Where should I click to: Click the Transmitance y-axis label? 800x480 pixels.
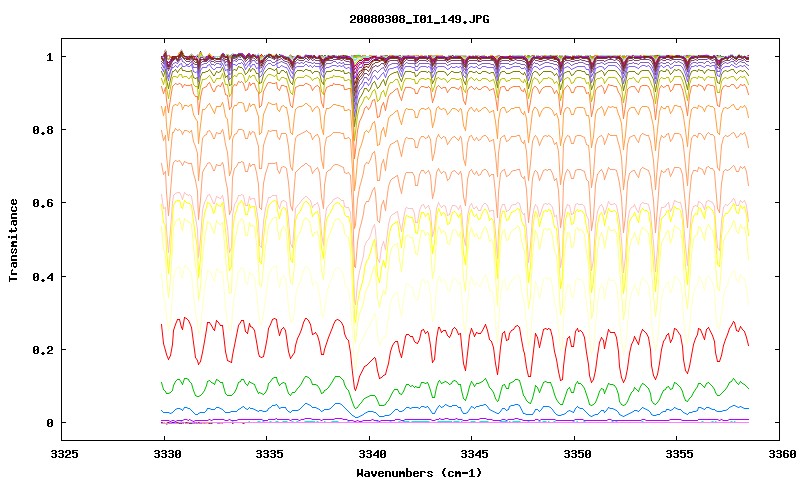pos(13,240)
